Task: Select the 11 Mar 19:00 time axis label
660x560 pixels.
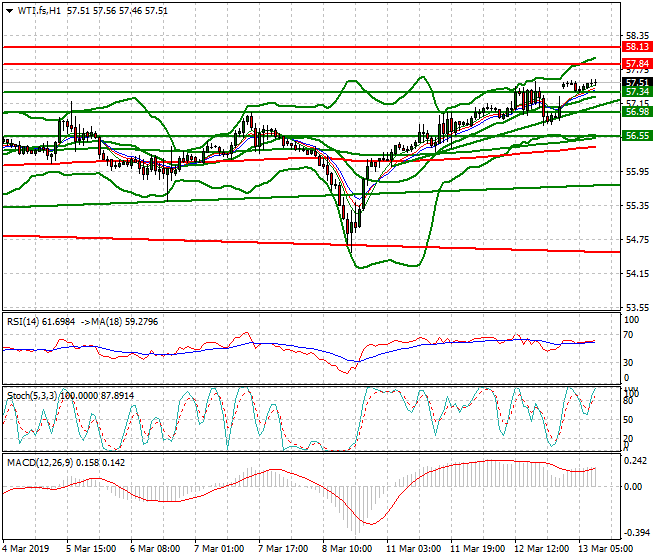Action: pos(477,549)
